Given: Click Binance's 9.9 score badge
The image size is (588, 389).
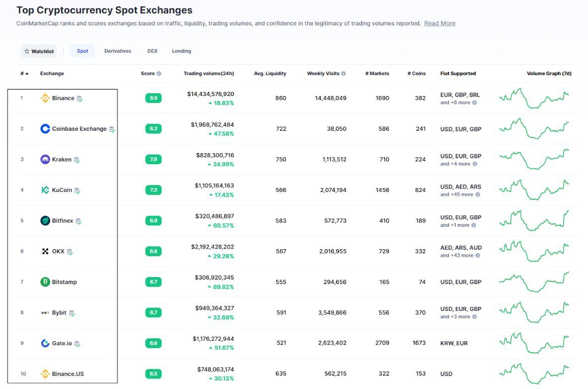Looking at the screenshot, I should (154, 98).
